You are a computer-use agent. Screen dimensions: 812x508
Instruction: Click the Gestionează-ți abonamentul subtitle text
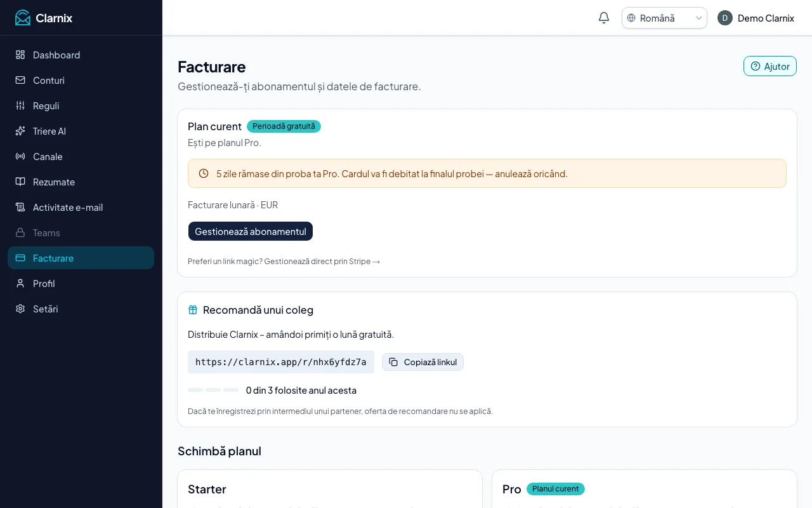tap(299, 86)
